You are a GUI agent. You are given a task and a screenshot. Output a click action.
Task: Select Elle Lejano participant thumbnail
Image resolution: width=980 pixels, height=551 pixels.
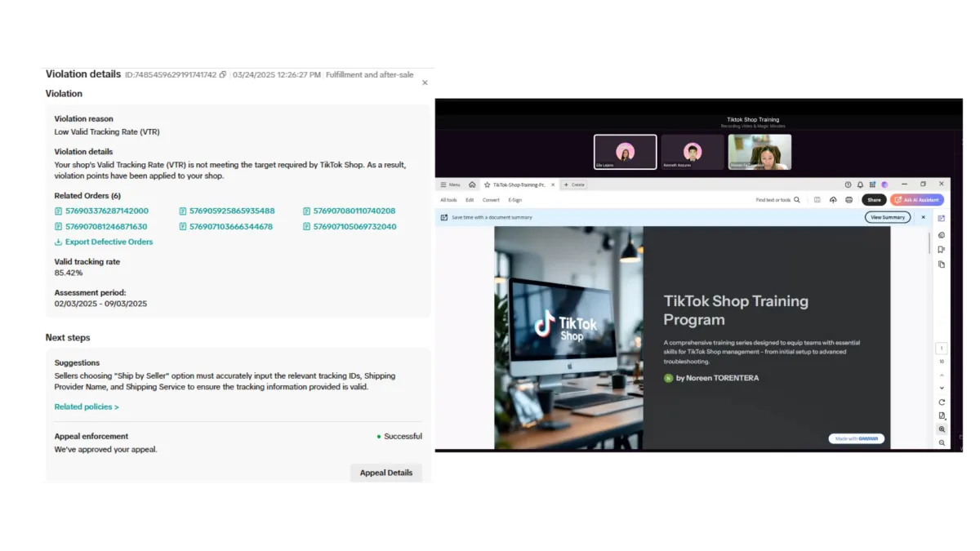click(x=626, y=152)
